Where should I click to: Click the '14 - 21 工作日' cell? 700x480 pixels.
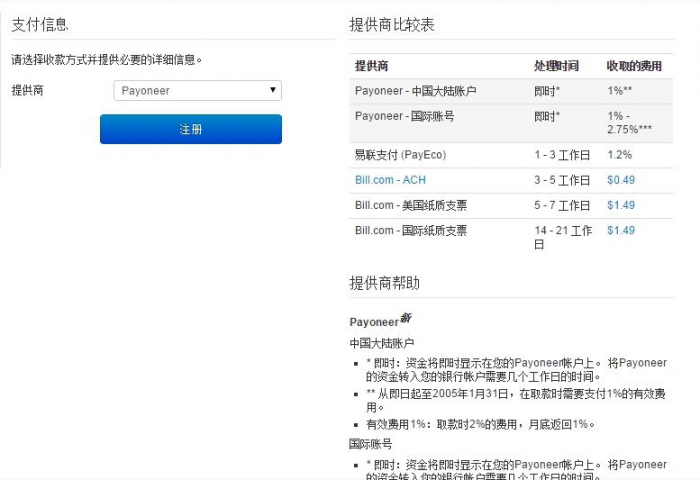[563, 237]
